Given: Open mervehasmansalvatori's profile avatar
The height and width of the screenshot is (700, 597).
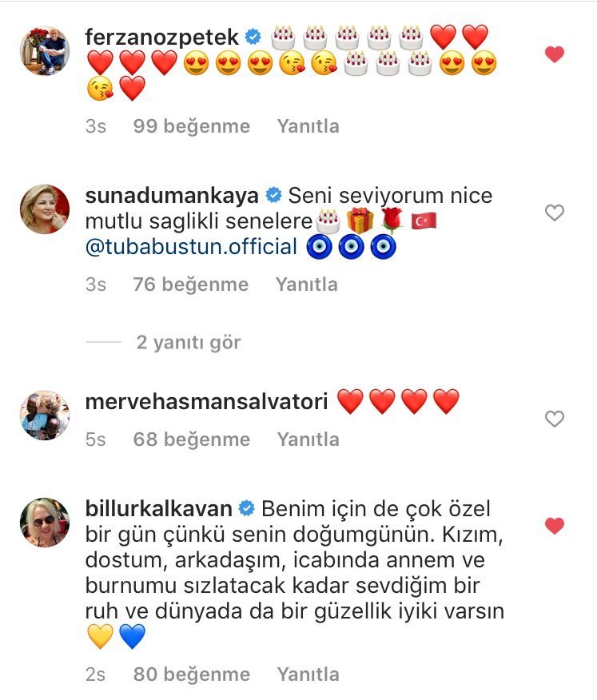Looking at the screenshot, I should click(45, 416).
